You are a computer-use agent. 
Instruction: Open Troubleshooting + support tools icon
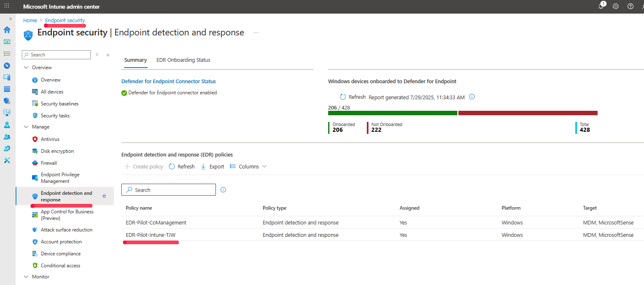coord(7,160)
